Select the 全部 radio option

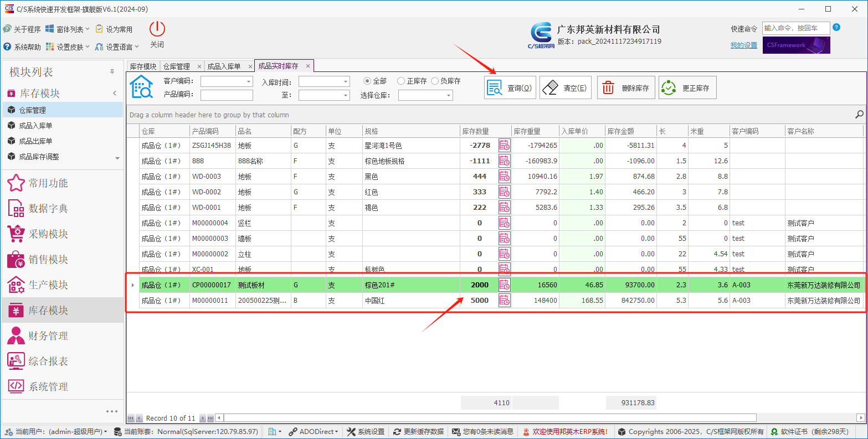pyautogui.click(x=375, y=81)
